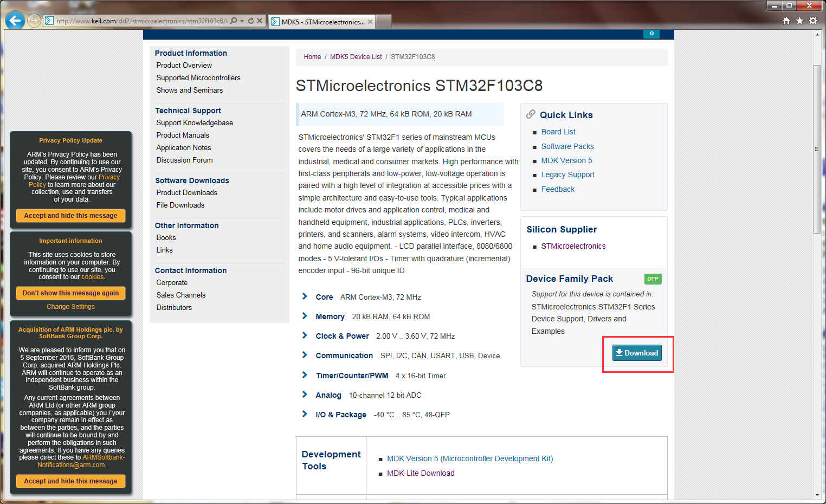Viewport: 826px width, 504px height.
Task: Click the Refresh icon in address bar
Action: pyautogui.click(x=251, y=21)
